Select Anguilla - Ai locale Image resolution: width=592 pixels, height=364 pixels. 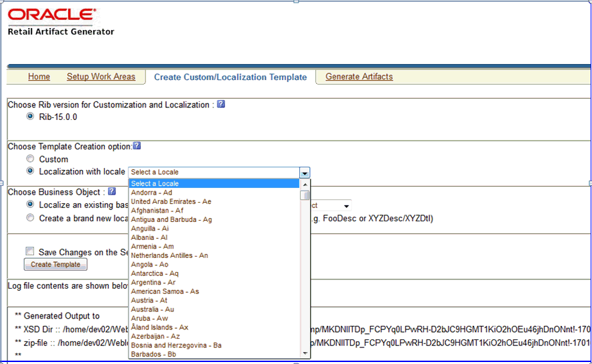point(214,229)
